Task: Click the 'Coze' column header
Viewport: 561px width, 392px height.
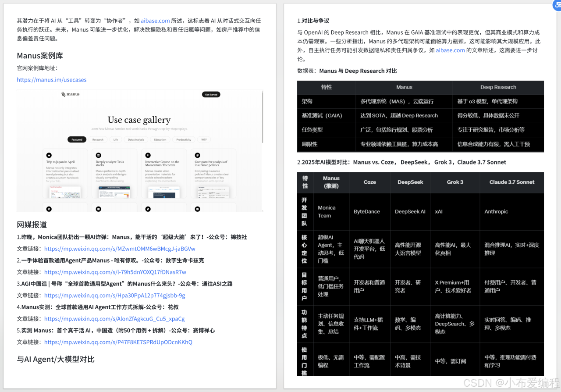Action: point(369,182)
